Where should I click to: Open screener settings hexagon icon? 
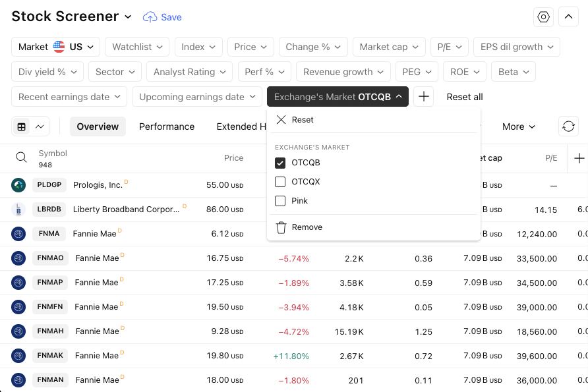click(x=543, y=17)
